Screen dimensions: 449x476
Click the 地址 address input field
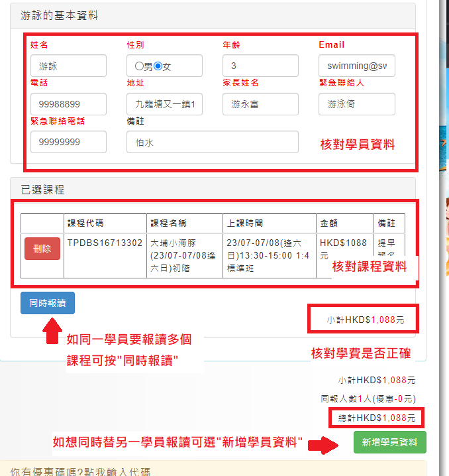pos(164,104)
